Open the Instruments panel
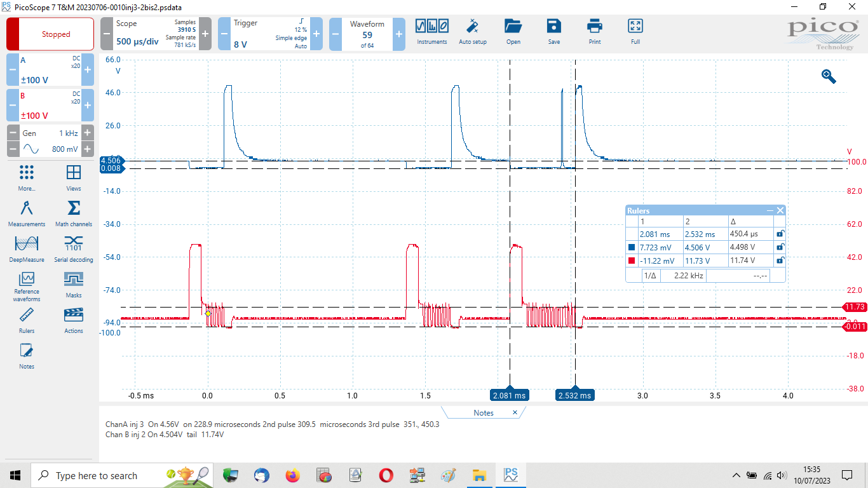868x488 pixels. tap(432, 32)
